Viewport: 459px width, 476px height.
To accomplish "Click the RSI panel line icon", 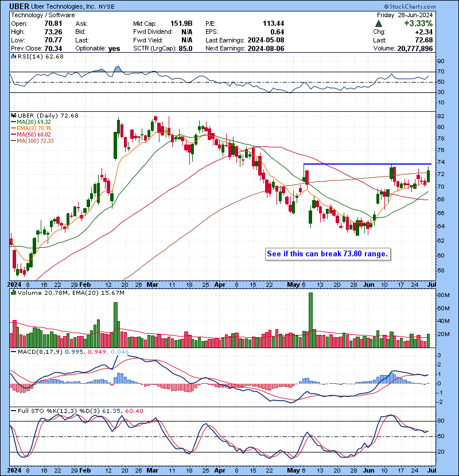I will 13,56.
